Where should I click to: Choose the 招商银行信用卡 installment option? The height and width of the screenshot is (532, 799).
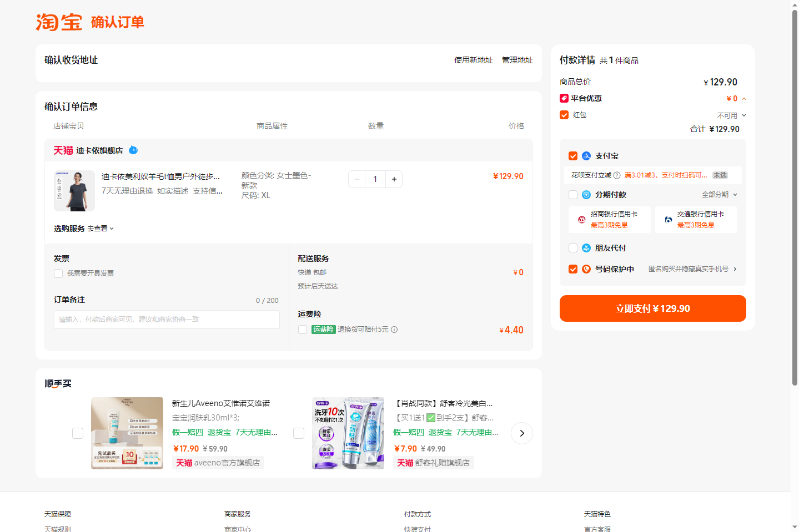click(610, 220)
